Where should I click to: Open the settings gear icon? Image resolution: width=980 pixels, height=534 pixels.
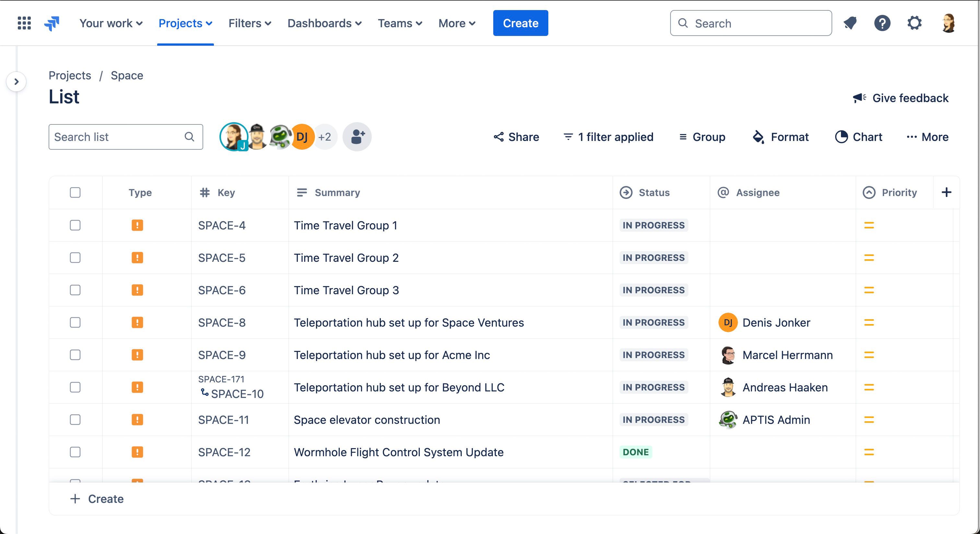914,23
